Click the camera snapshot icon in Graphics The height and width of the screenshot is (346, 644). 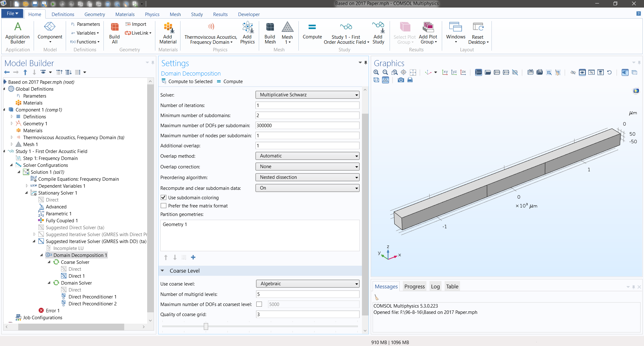pyautogui.click(x=401, y=80)
